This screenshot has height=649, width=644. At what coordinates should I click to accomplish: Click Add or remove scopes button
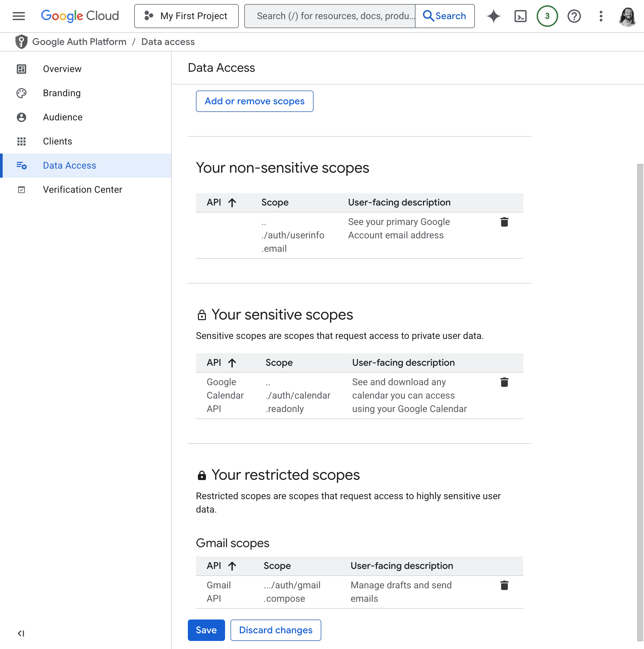pos(255,101)
